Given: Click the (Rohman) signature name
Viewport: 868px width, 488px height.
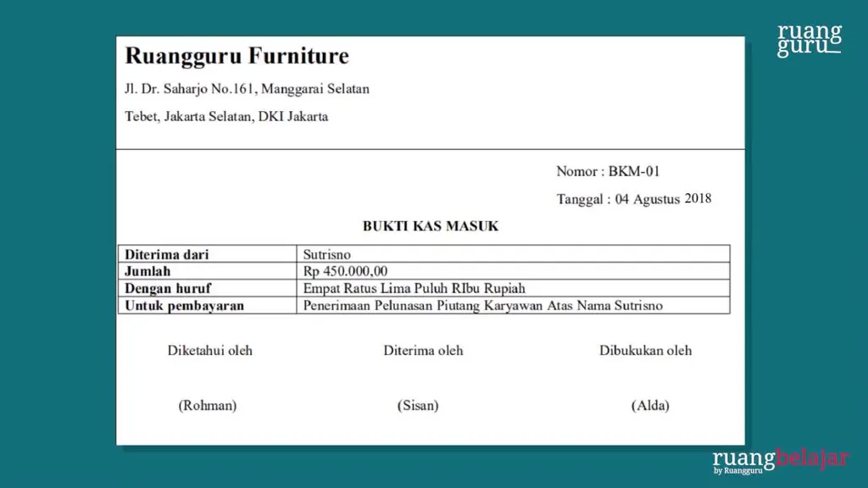Looking at the screenshot, I should click(x=207, y=406).
